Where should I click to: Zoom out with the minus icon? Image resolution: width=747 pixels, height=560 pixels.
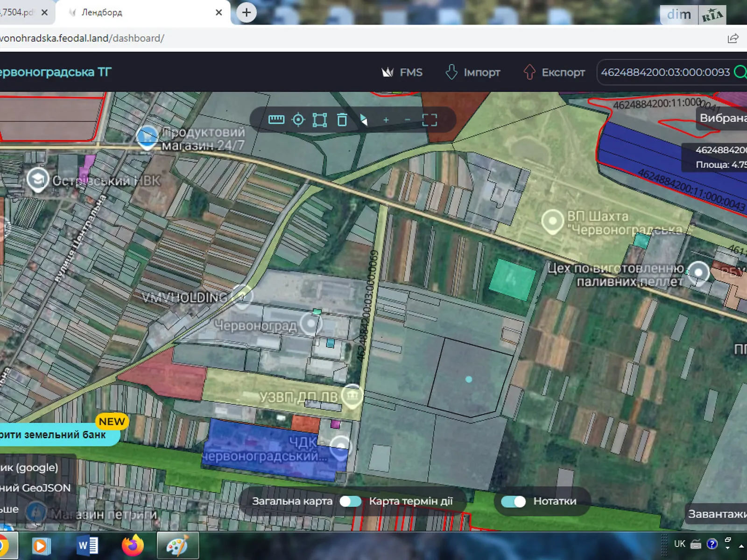pos(408,120)
